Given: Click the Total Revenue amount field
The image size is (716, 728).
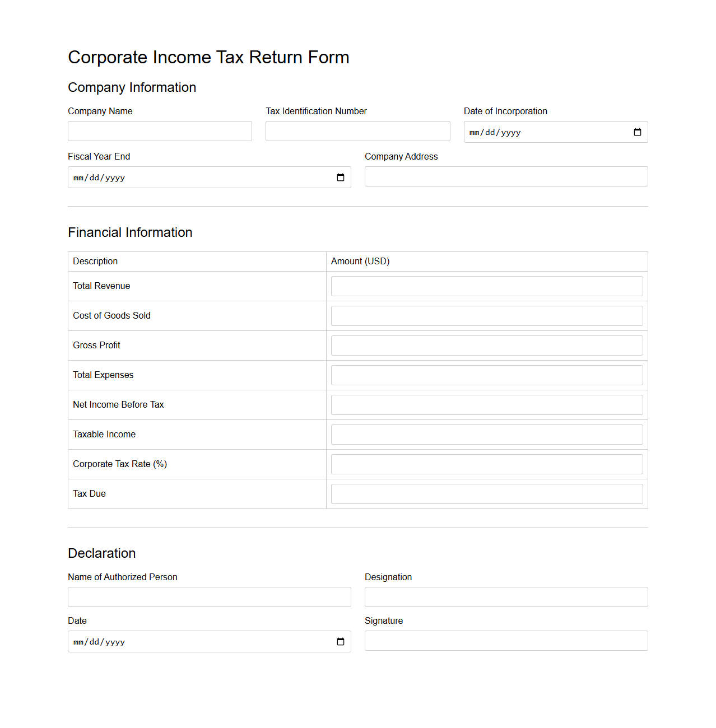Looking at the screenshot, I should 486,286.
